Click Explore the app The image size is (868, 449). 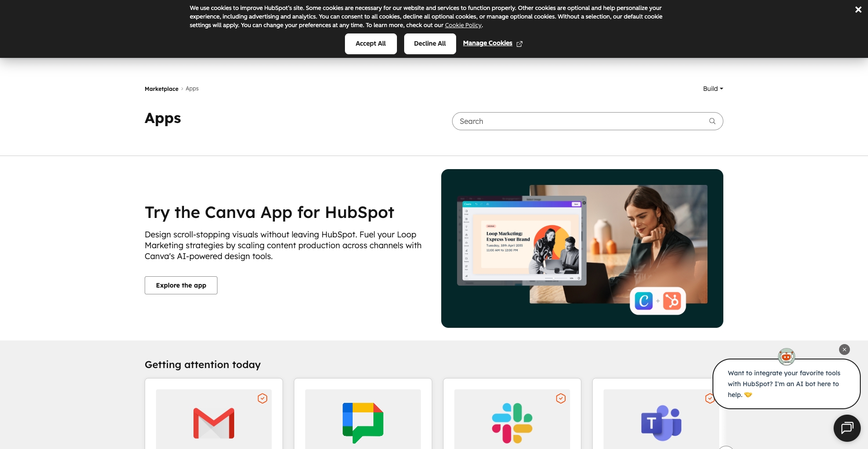(x=181, y=285)
